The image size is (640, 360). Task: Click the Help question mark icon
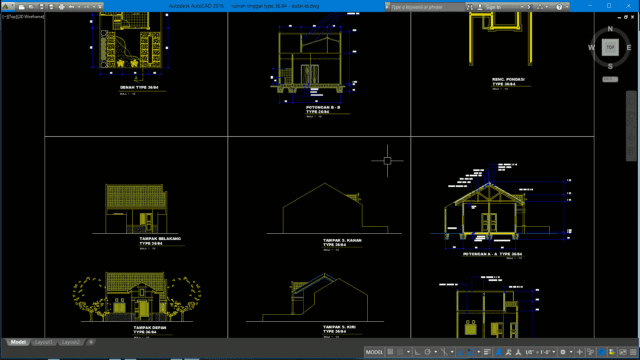click(559, 7)
